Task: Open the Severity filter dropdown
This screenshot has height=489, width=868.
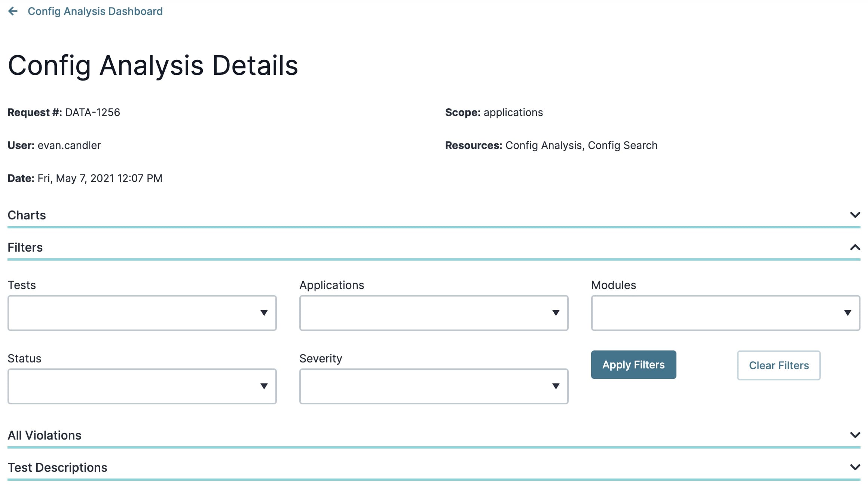Action: 434,386
